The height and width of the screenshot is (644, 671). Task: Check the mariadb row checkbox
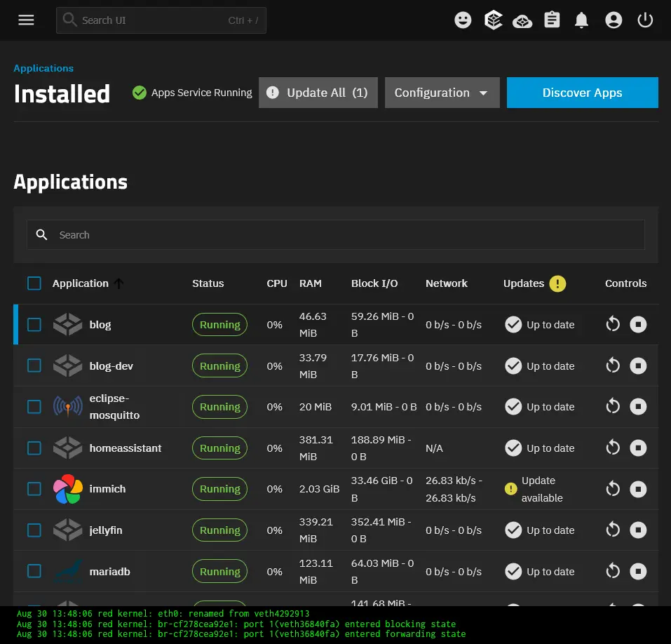[x=34, y=571]
